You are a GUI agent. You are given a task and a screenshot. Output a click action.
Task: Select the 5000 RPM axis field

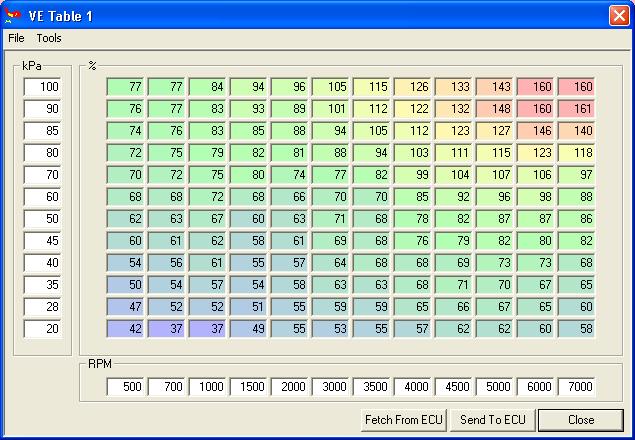pos(494,387)
